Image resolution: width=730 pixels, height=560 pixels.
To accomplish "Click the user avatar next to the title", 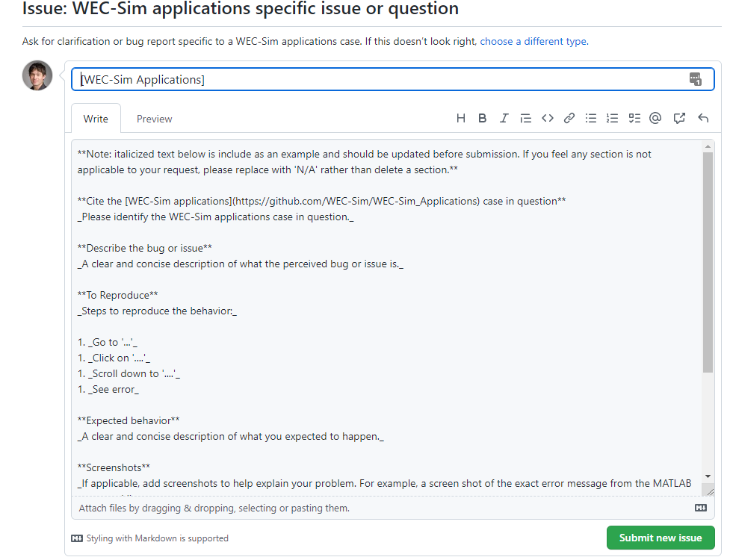I will tap(37, 75).
